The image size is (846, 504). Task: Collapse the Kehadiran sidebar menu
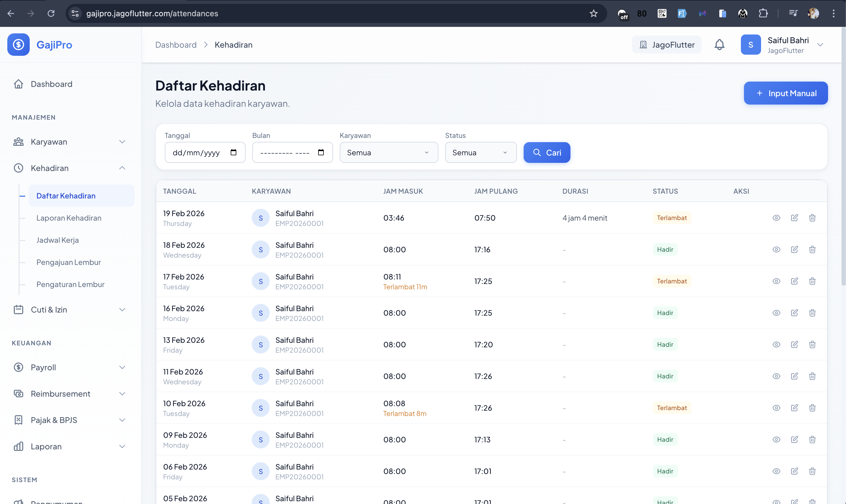coord(70,168)
